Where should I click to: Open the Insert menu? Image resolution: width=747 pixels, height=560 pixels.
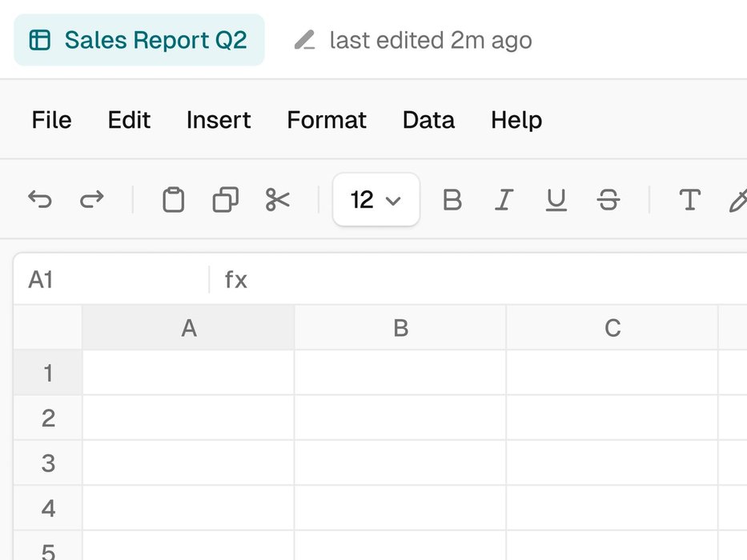[x=219, y=120]
